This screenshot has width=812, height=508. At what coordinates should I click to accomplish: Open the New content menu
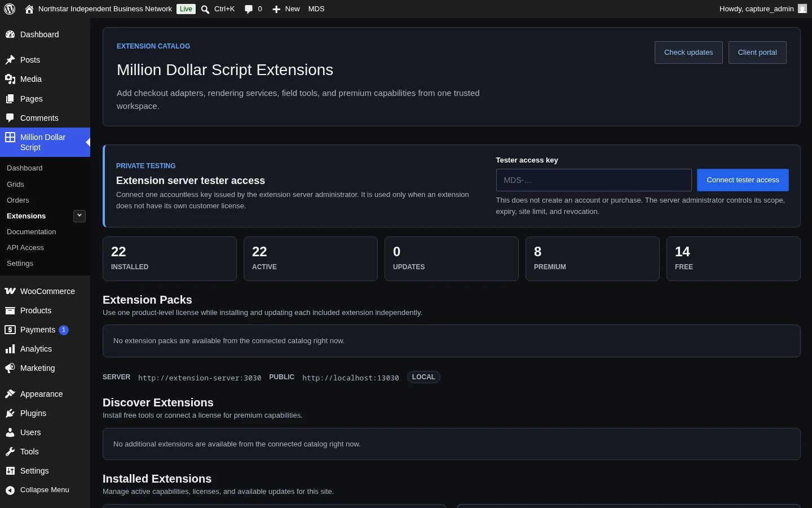(286, 9)
